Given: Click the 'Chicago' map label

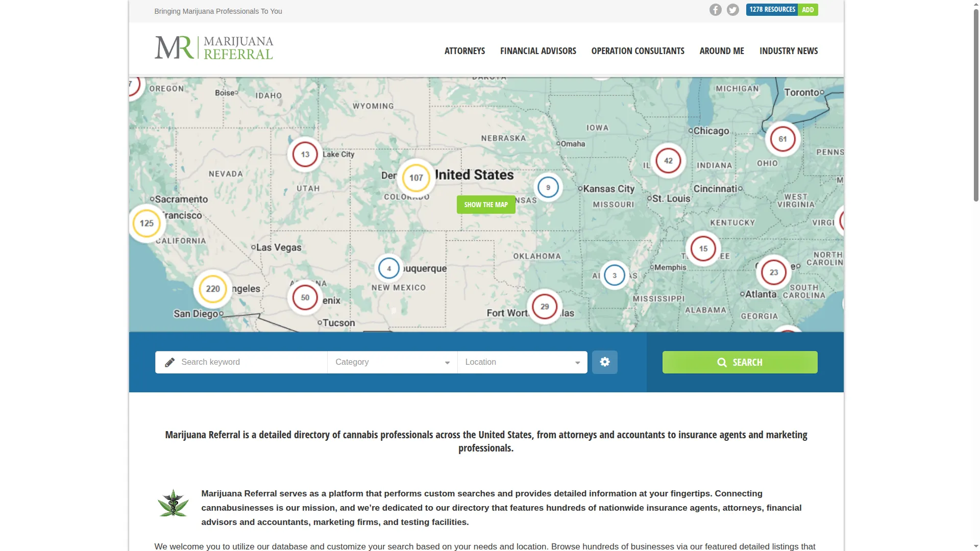Looking at the screenshot, I should tap(711, 131).
